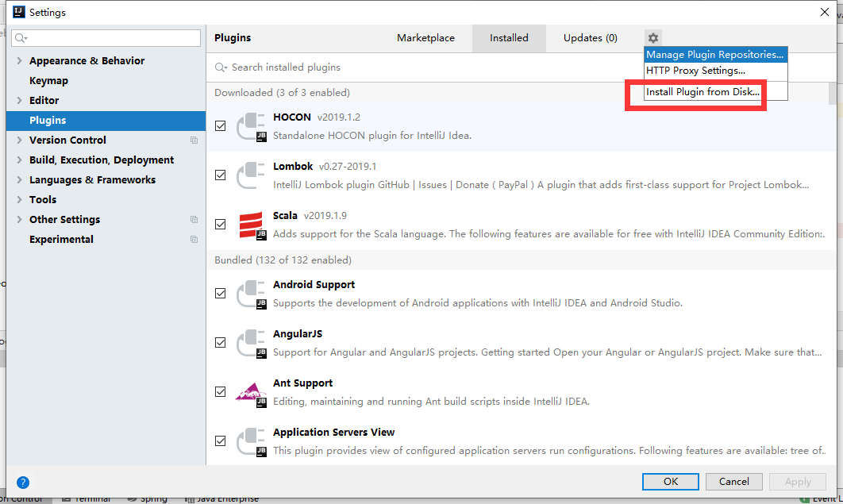Choose Manage Plugin Repositories menu item

(x=715, y=54)
